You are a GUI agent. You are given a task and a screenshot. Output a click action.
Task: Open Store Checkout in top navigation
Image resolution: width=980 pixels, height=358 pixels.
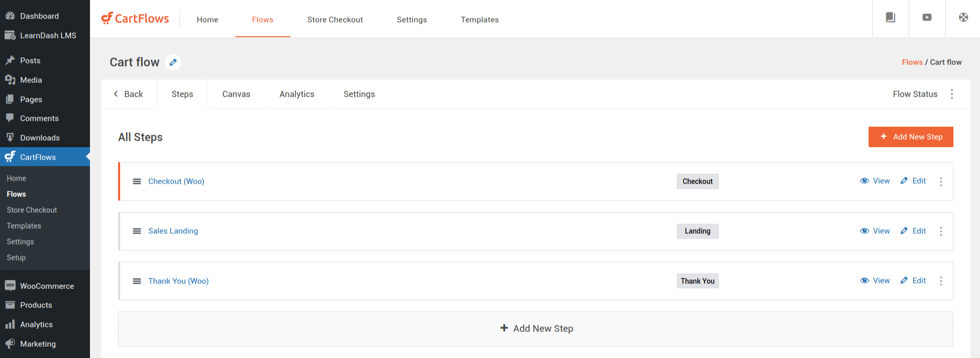(x=335, y=19)
